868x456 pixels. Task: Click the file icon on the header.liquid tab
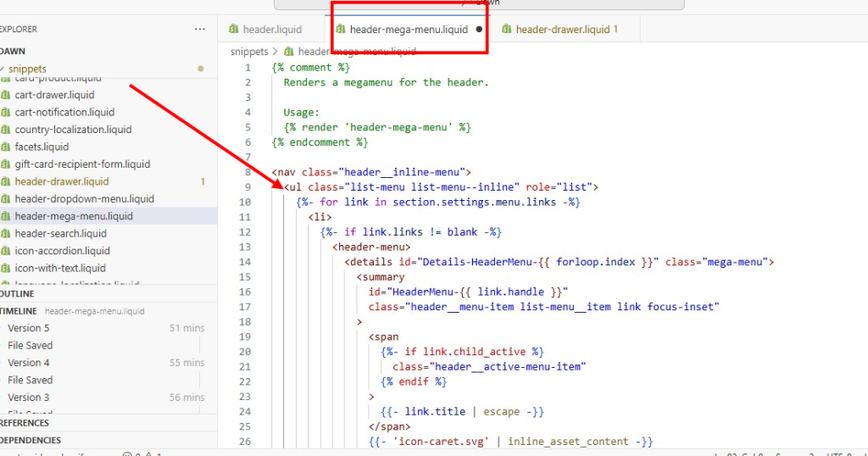(x=234, y=30)
